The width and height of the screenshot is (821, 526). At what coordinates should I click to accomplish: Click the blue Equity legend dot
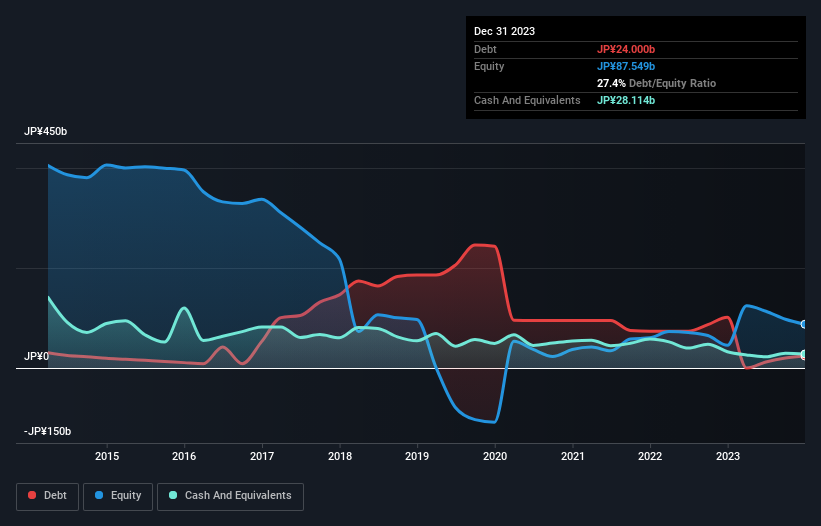pos(99,495)
